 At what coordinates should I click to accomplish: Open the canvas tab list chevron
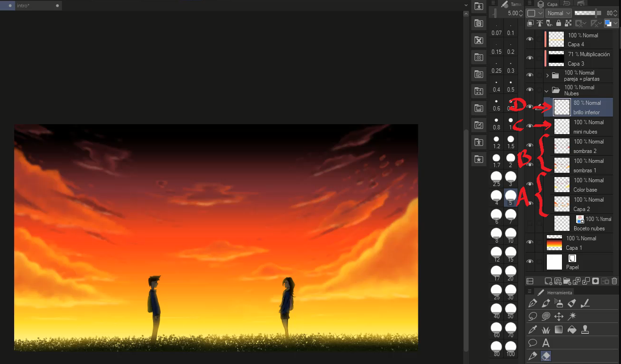(467, 5)
